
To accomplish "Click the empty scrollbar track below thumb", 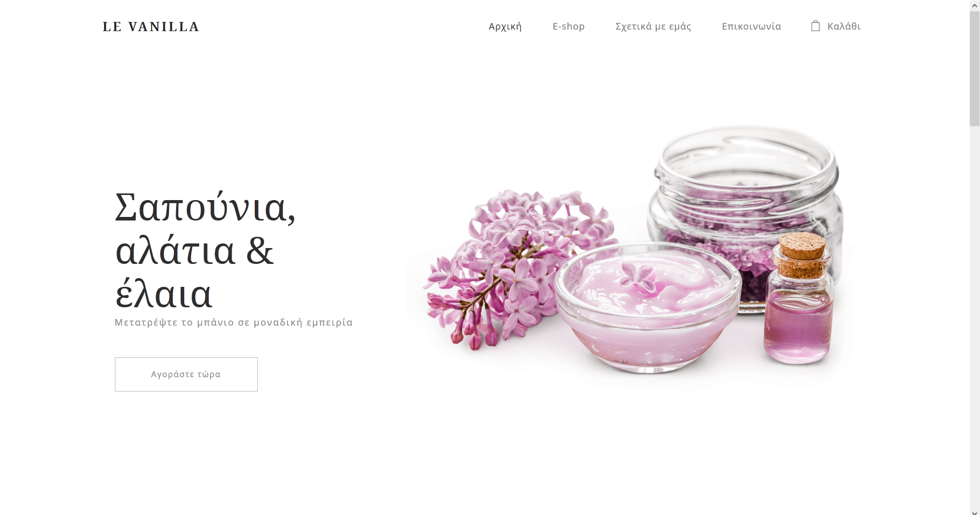I will 974,315.
